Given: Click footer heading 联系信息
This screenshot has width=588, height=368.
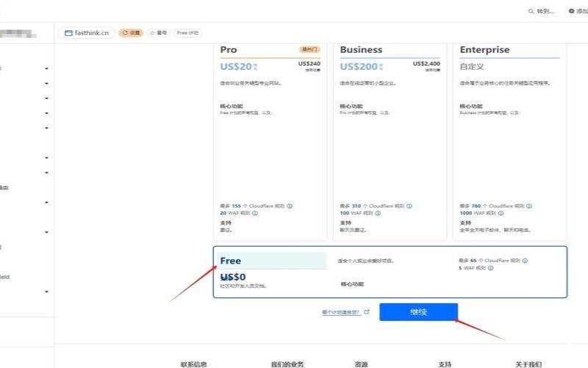Looking at the screenshot, I should tap(193, 364).
